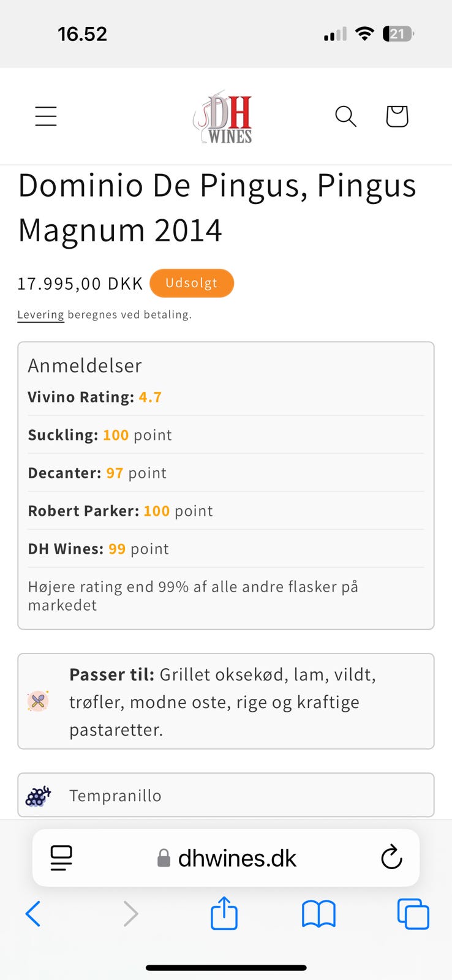Expand the Passer til pairing box
Screen dimensions: 452x980
(225, 701)
